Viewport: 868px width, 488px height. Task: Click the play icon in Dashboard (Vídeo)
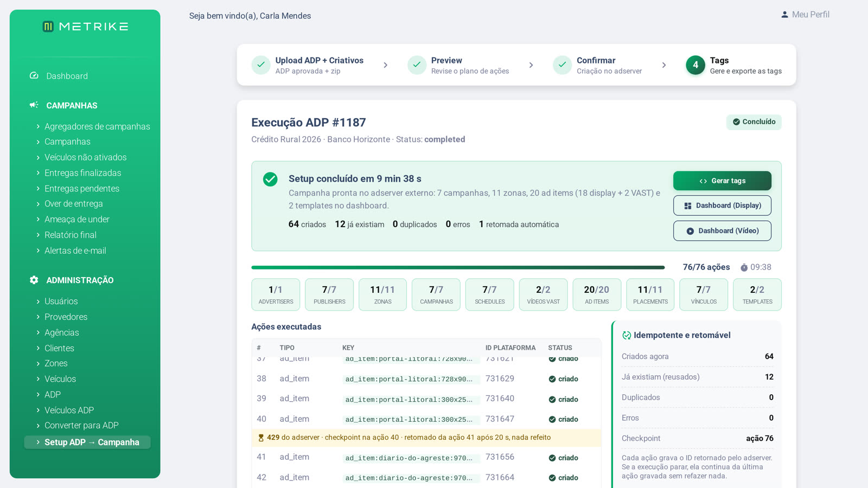tap(690, 231)
